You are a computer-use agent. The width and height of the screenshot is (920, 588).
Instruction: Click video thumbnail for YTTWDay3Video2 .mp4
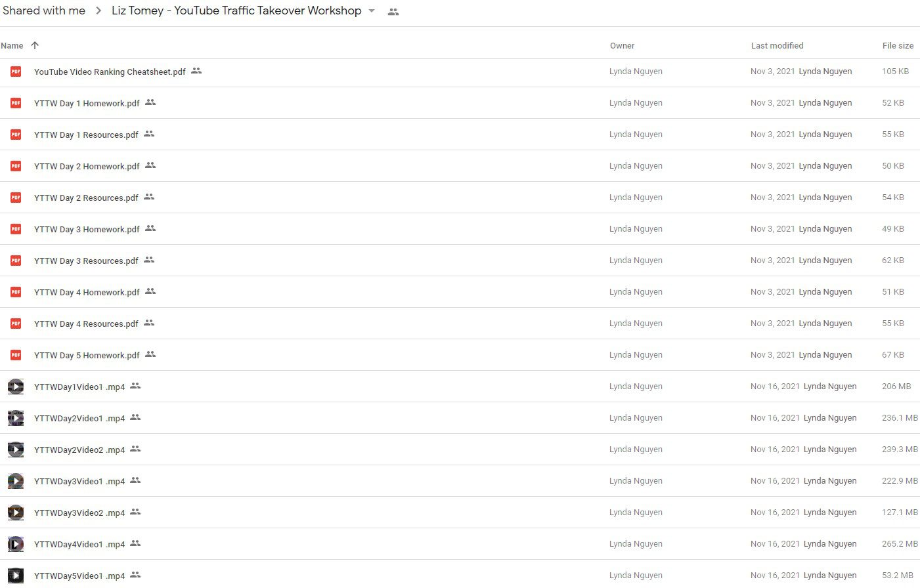tap(16, 513)
